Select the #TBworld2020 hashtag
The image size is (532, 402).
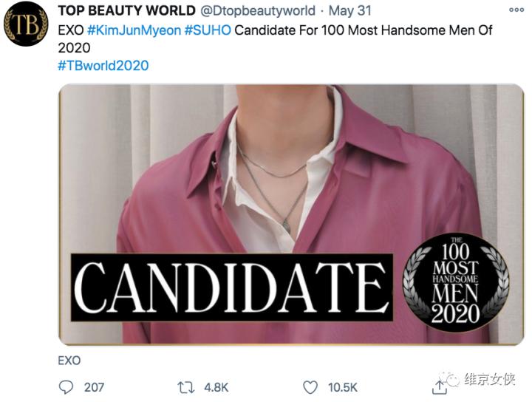tap(103, 65)
